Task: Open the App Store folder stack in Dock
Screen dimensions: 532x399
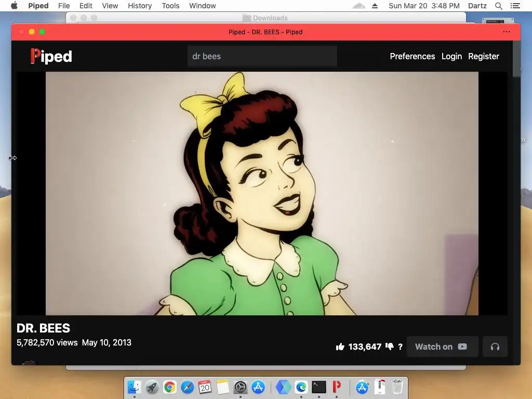Action: (362, 387)
